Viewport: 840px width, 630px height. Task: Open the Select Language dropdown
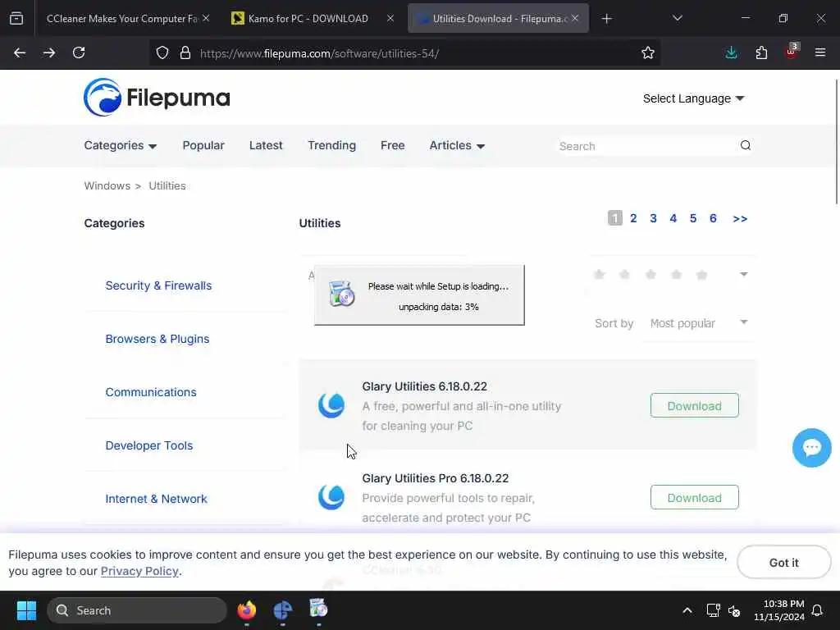694,98
